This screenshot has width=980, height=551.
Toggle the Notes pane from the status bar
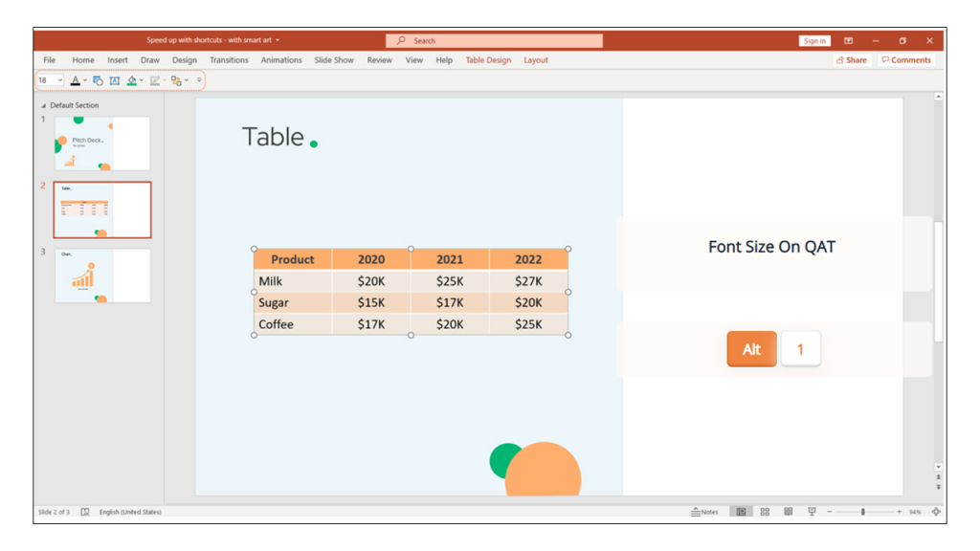click(706, 511)
